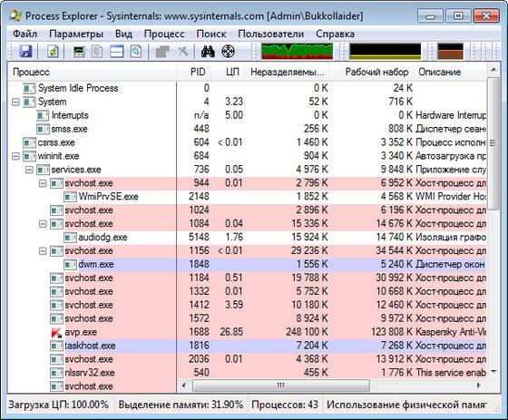Viewport: 508px width, 420px height.
Task: Collapse svchost.exe PID 1084 node
Action: [43, 224]
